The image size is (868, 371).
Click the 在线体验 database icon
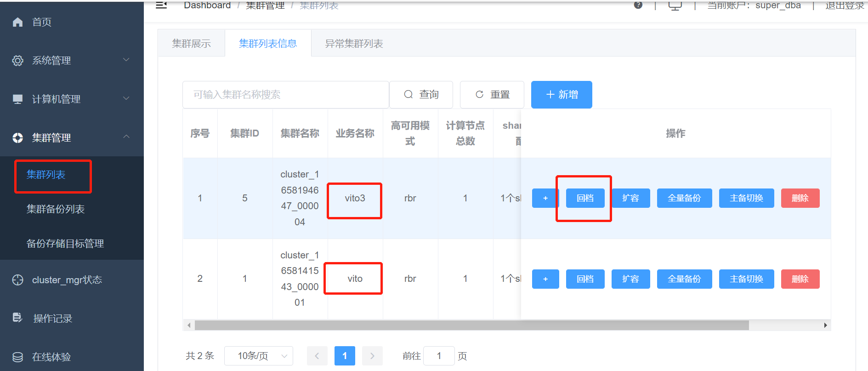(x=17, y=357)
